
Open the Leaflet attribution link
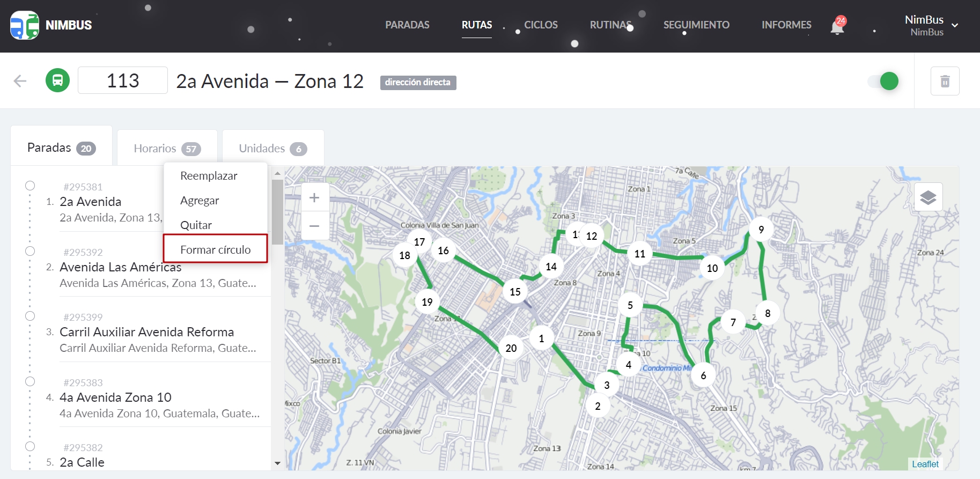[x=925, y=464]
